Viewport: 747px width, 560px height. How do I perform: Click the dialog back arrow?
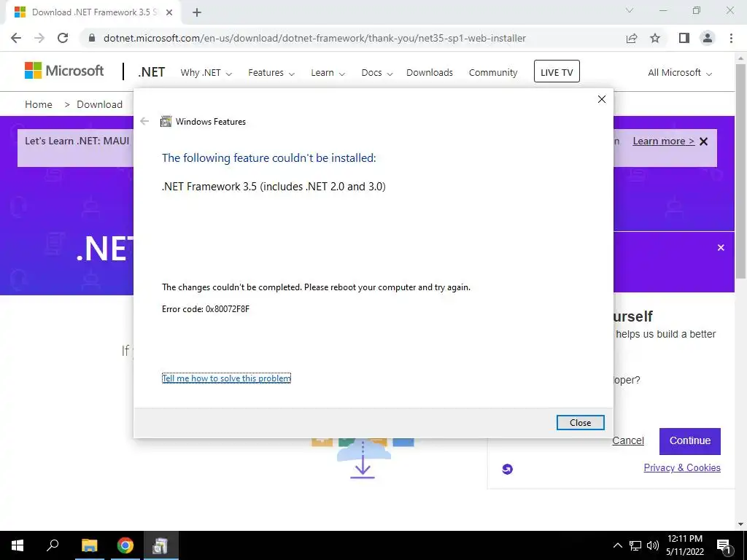144,122
